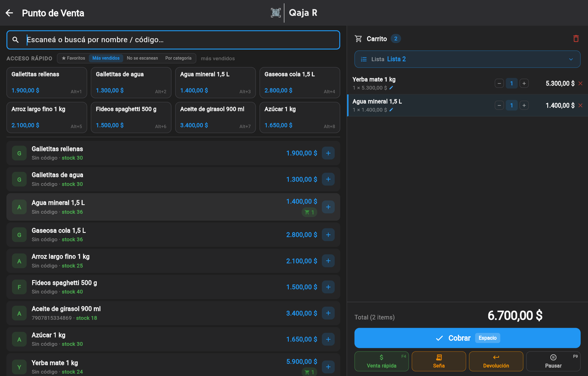Add Gaseosa cola 1,5 L with plus button
Viewport: 588px width, 376px height.
(x=328, y=235)
